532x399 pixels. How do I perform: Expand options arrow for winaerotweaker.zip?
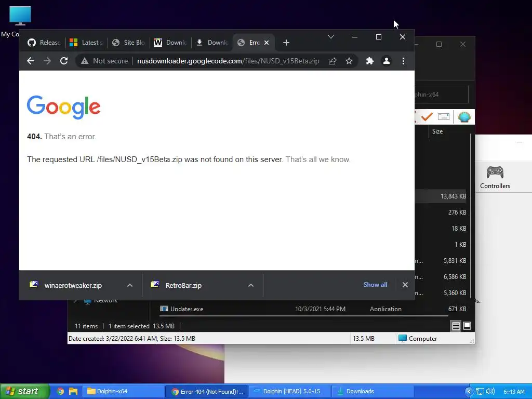pyautogui.click(x=130, y=286)
